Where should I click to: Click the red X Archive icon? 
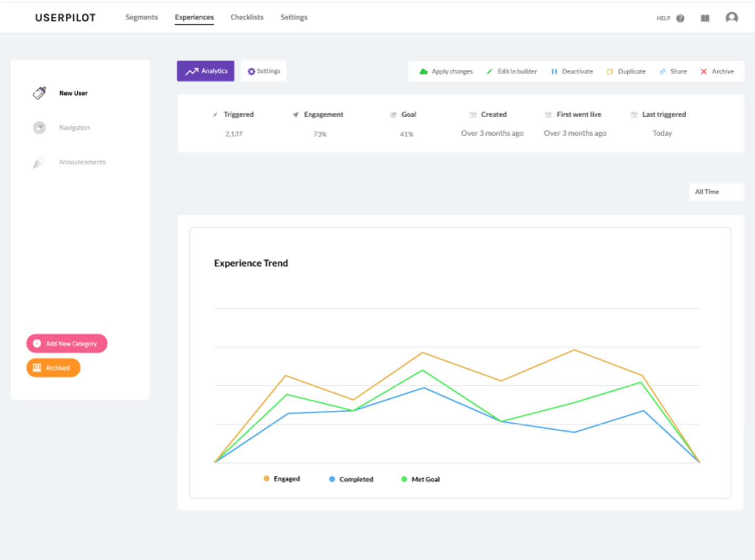coord(703,71)
